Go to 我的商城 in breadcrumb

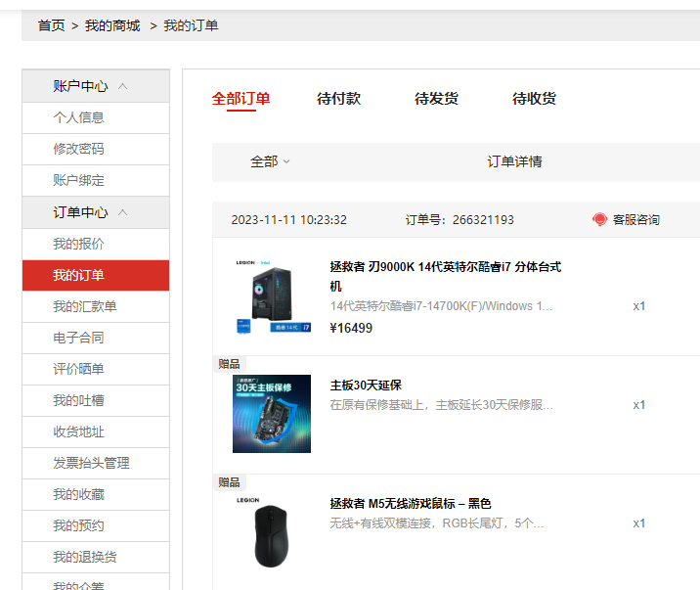[112, 25]
